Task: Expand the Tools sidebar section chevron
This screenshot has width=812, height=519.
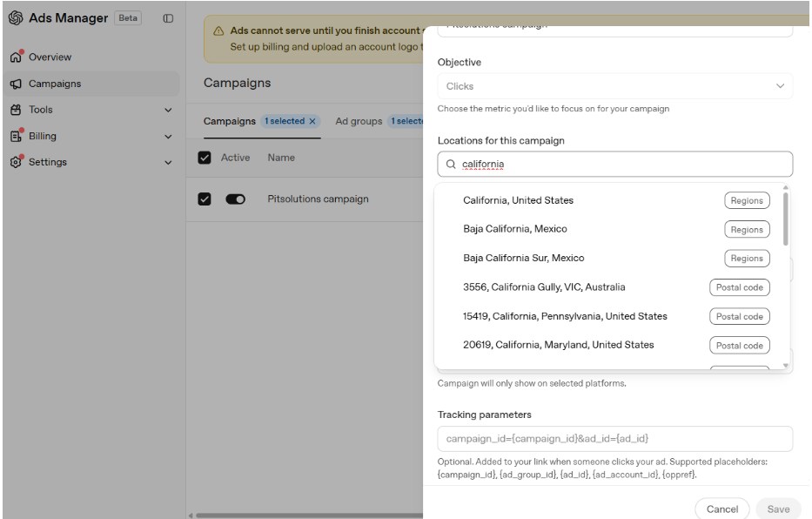Action: (168, 110)
